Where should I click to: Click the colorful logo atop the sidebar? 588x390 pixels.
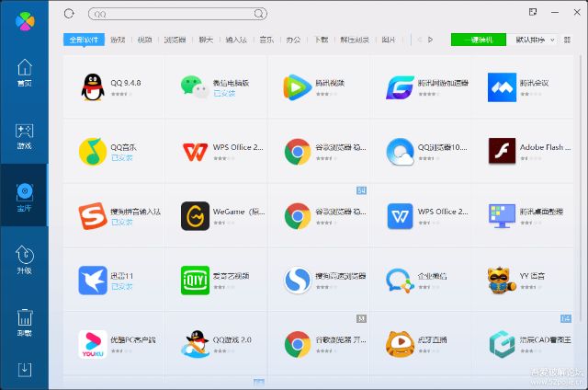click(x=25, y=20)
